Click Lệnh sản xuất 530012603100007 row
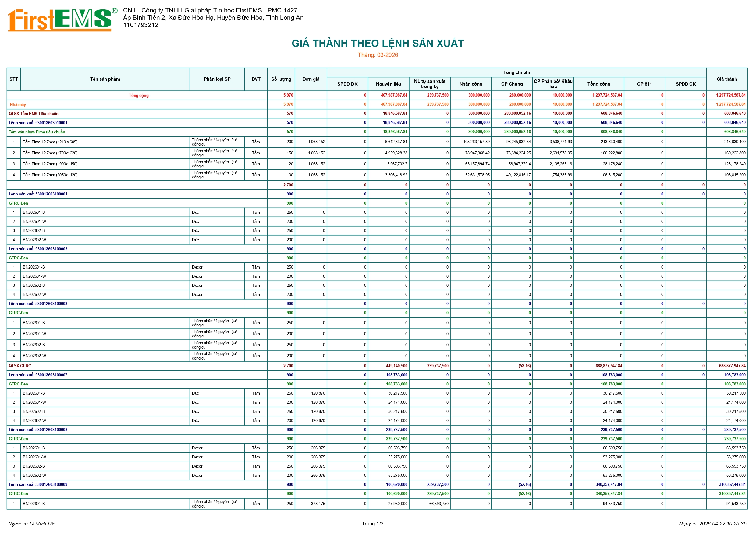This screenshot has height=534, width=756. (377, 375)
